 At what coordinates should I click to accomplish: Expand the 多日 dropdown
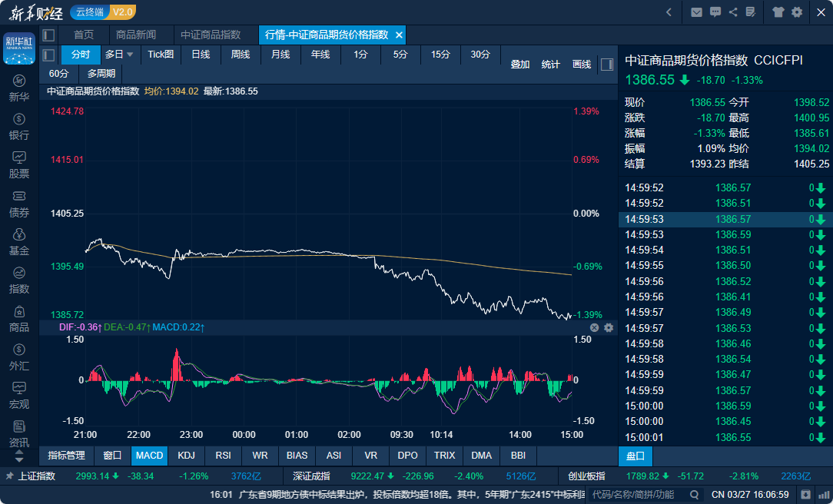point(118,55)
